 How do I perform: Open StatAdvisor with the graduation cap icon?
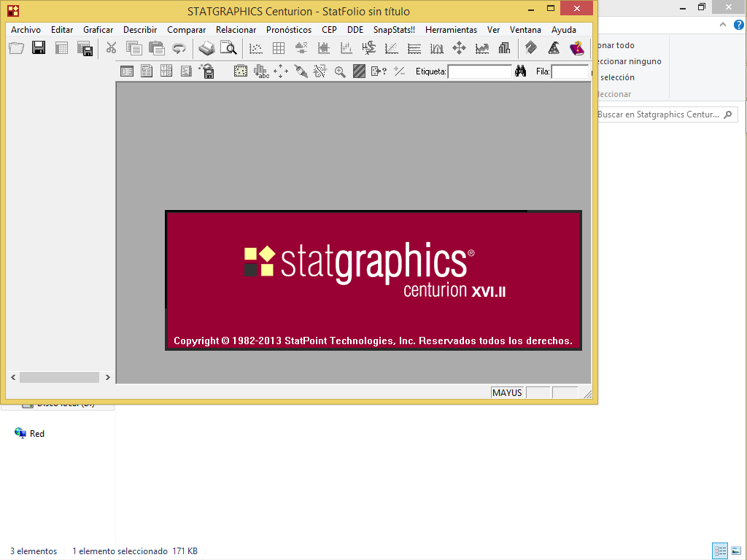click(x=531, y=47)
